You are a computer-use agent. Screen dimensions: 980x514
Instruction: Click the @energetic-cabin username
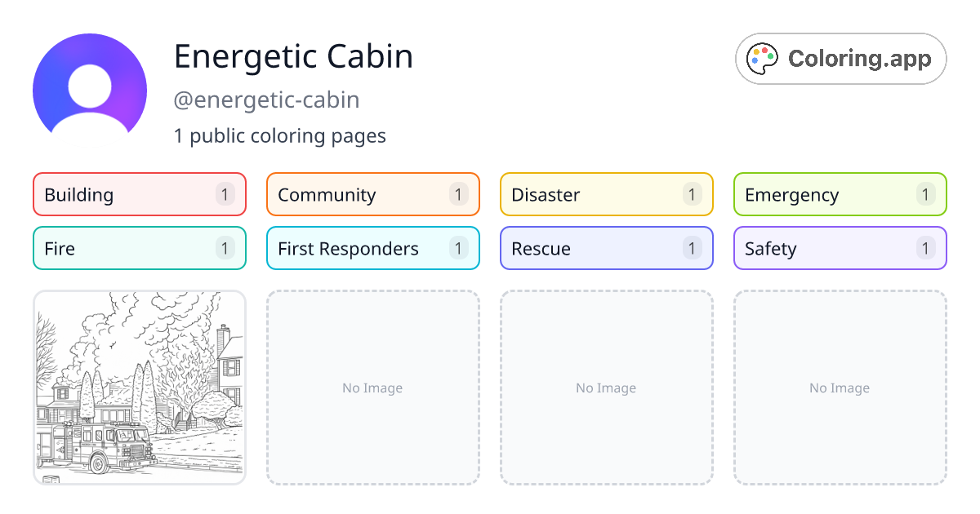[x=267, y=100]
